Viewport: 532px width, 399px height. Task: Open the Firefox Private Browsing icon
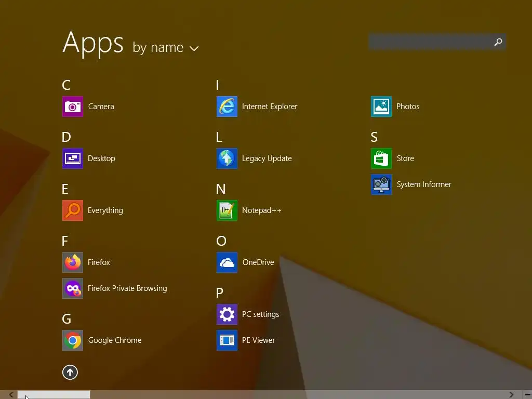point(73,288)
